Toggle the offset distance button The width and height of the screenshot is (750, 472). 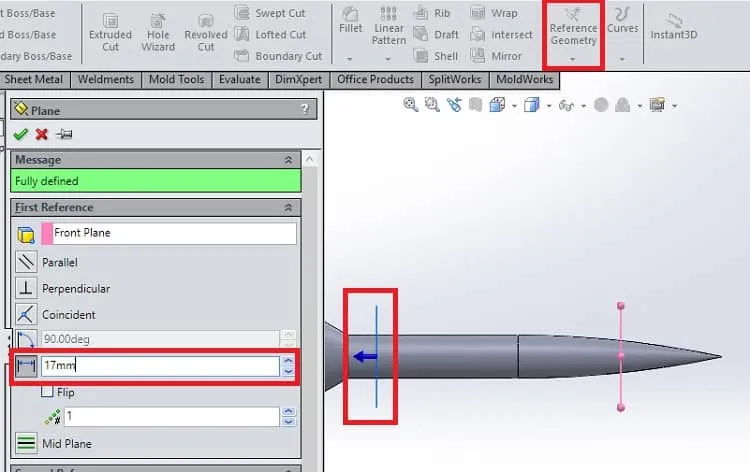(x=26, y=366)
